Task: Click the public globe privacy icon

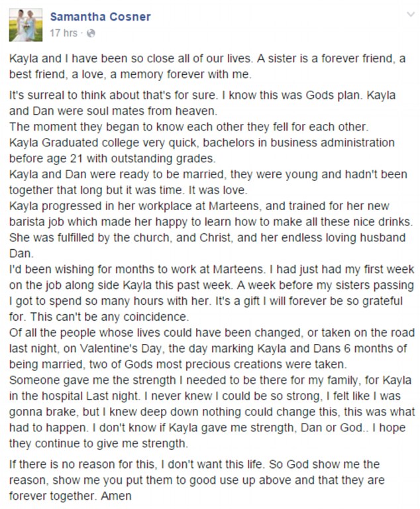Action: click(x=91, y=33)
